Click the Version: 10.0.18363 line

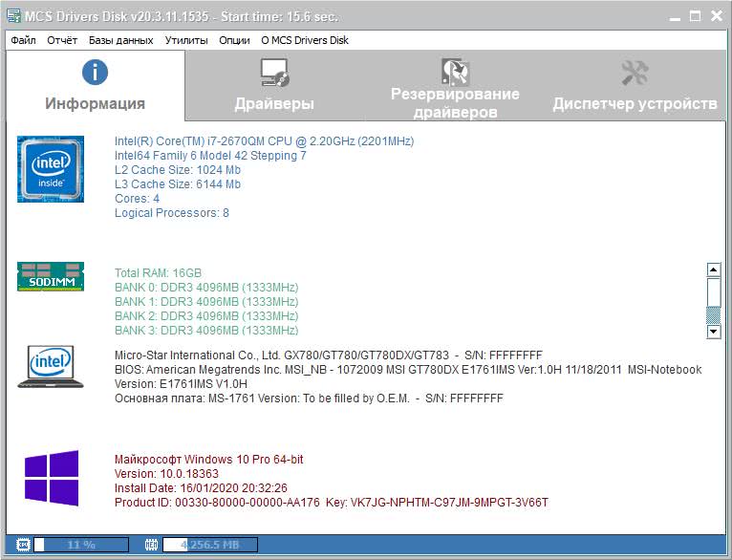[x=166, y=474]
